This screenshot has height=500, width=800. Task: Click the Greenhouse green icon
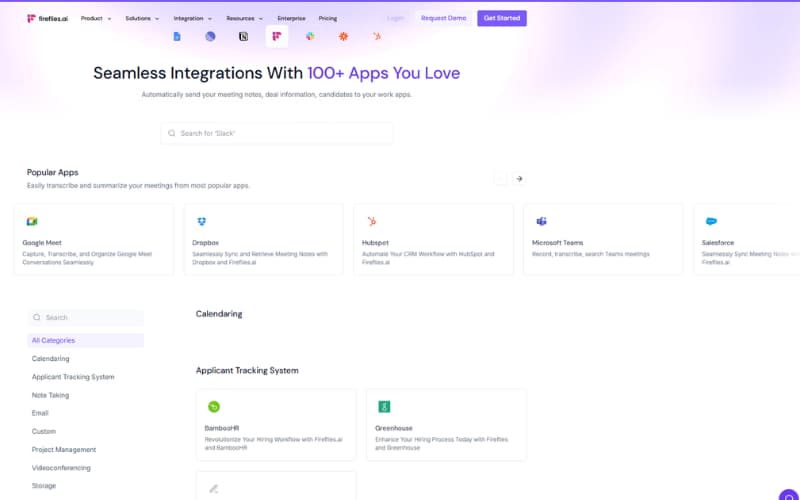(x=384, y=407)
